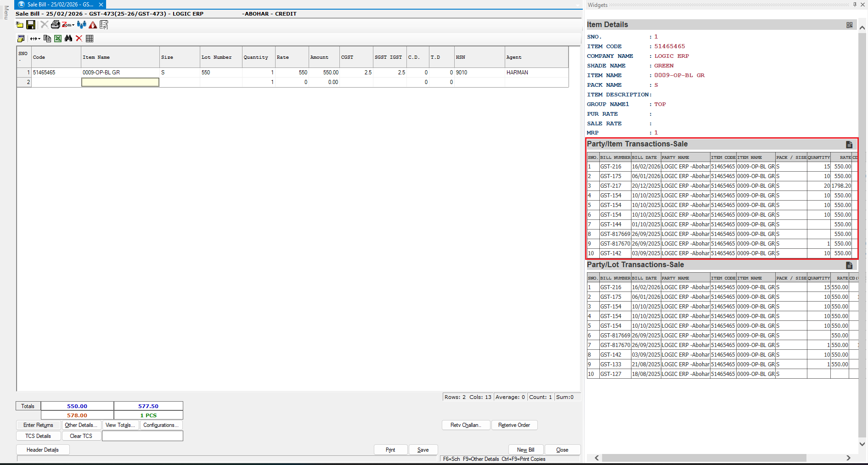The height and width of the screenshot is (465, 868).
Task: Click the Retrieve Order button
Action: (514, 425)
